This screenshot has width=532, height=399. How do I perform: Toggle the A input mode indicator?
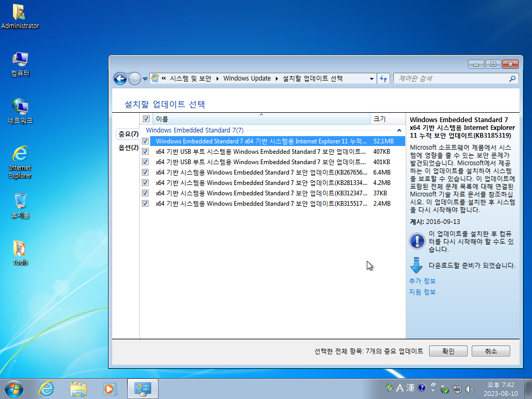(400, 388)
